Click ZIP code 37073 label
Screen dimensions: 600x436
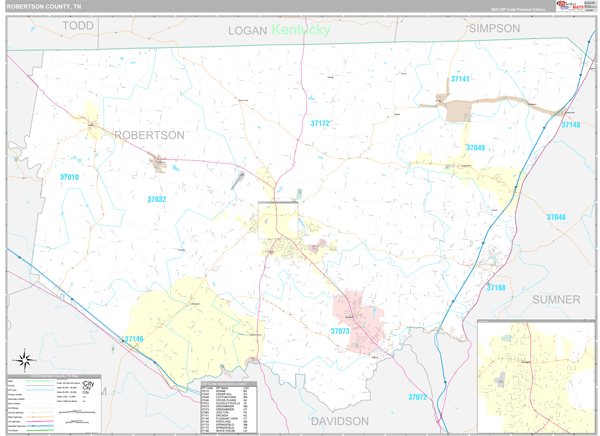(341, 331)
